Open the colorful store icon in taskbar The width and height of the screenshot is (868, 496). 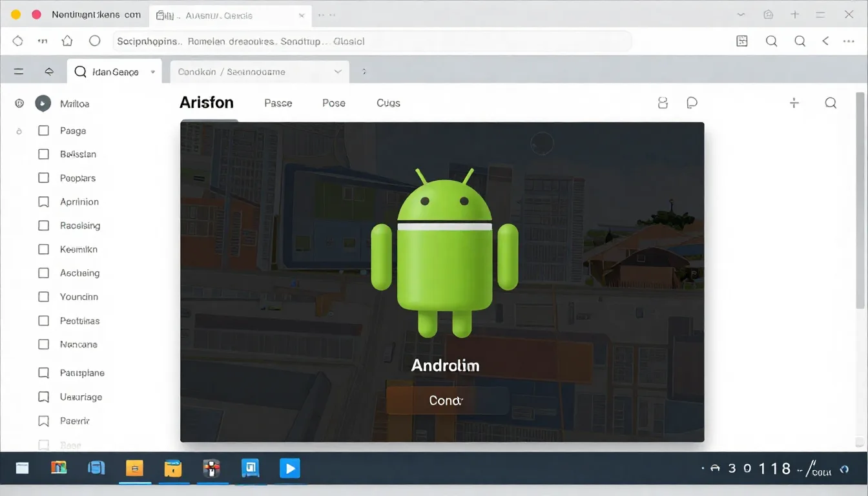[59, 468]
